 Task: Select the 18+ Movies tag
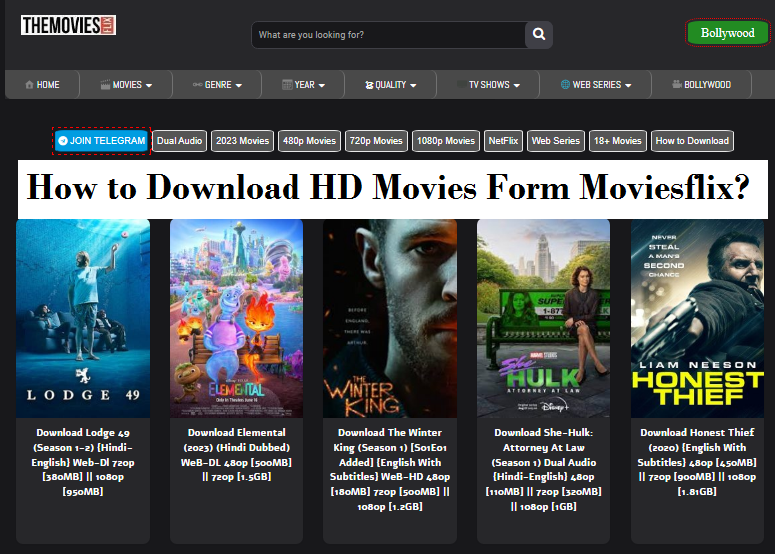click(x=618, y=141)
